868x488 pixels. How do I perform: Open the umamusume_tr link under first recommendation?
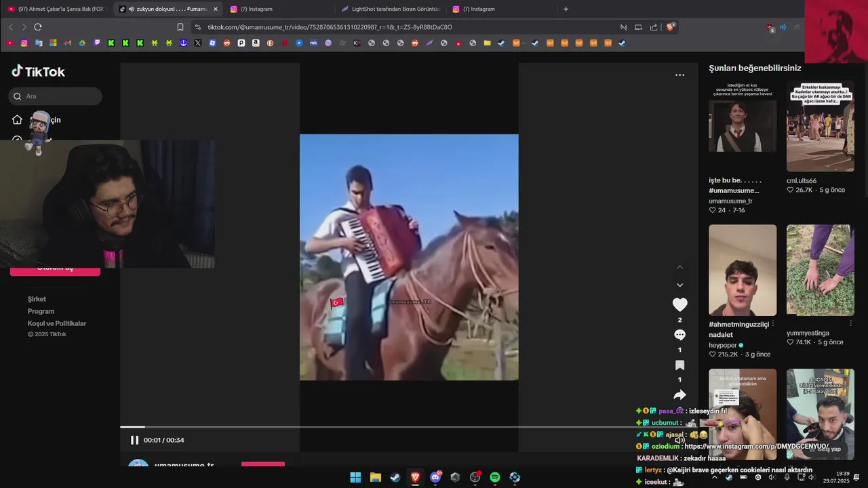point(730,201)
